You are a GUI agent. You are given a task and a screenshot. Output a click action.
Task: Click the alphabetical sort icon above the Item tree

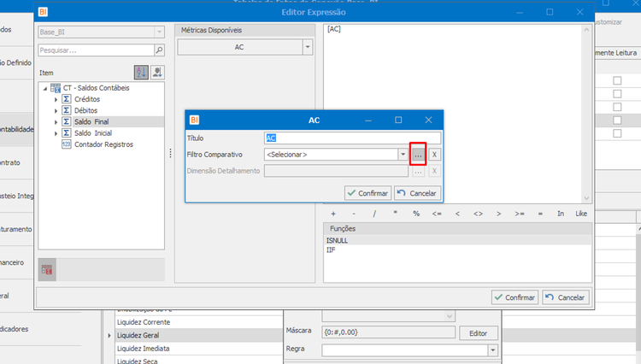[x=141, y=73]
